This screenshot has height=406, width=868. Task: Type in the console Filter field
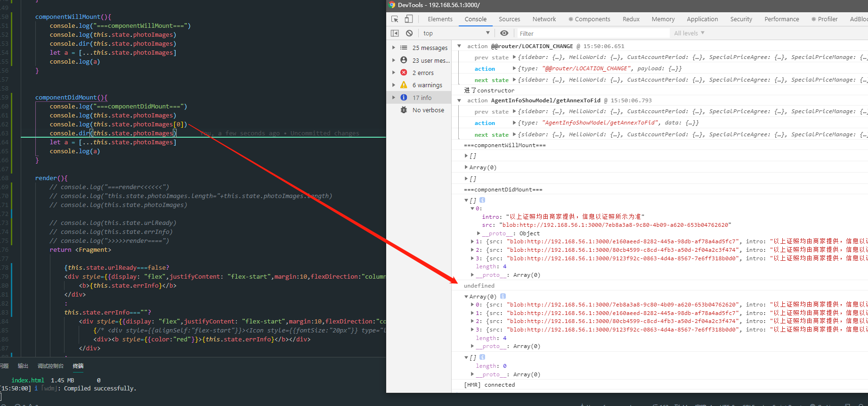(x=592, y=33)
